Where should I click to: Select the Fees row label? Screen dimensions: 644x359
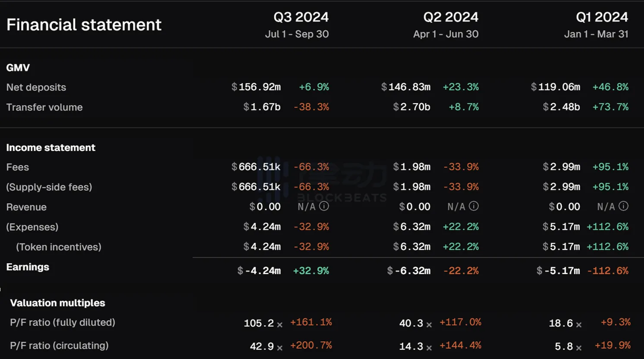click(17, 167)
